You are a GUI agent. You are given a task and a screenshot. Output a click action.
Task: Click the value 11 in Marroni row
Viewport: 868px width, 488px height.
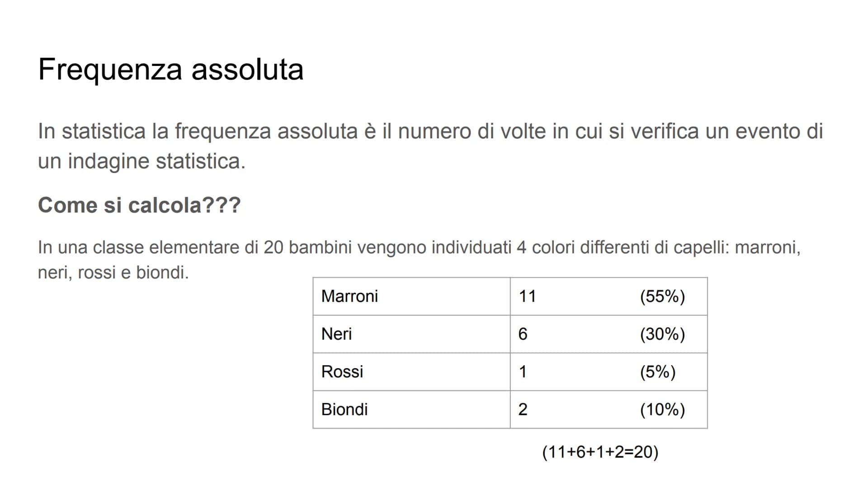(x=527, y=296)
